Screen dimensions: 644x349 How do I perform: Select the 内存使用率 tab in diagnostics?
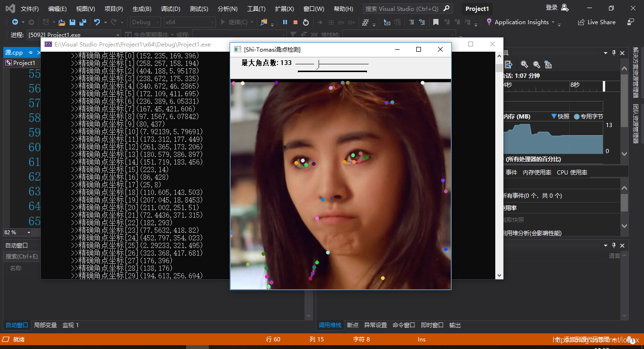pyautogui.click(x=537, y=172)
